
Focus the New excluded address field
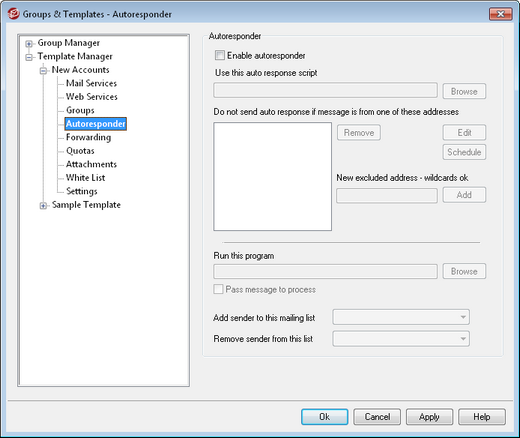pos(387,195)
